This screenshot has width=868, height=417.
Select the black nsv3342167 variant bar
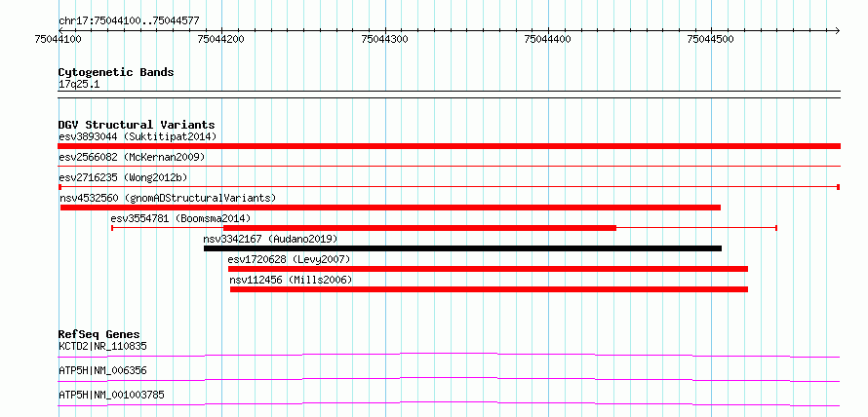pyautogui.click(x=463, y=248)
